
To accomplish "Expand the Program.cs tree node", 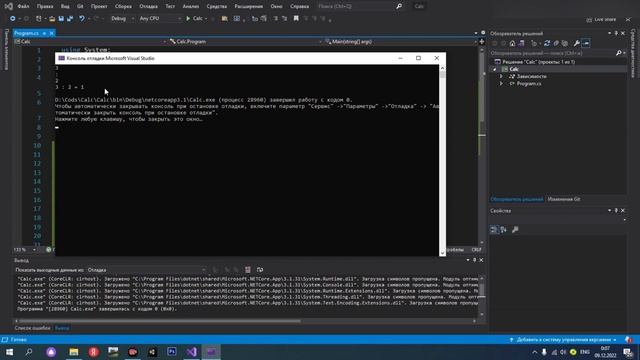I will coord(501,84).
